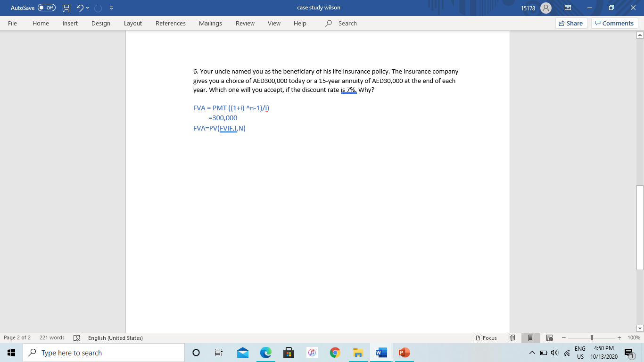Viewport: 644px width, 362px height.
Task: Open the Comments pane button
Action: [x=614, y=23]
